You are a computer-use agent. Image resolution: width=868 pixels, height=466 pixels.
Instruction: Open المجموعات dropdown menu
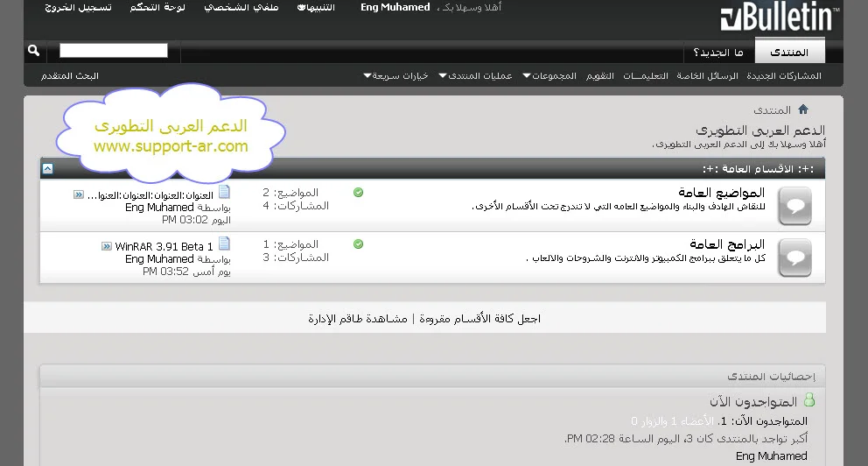pos(549,76)
